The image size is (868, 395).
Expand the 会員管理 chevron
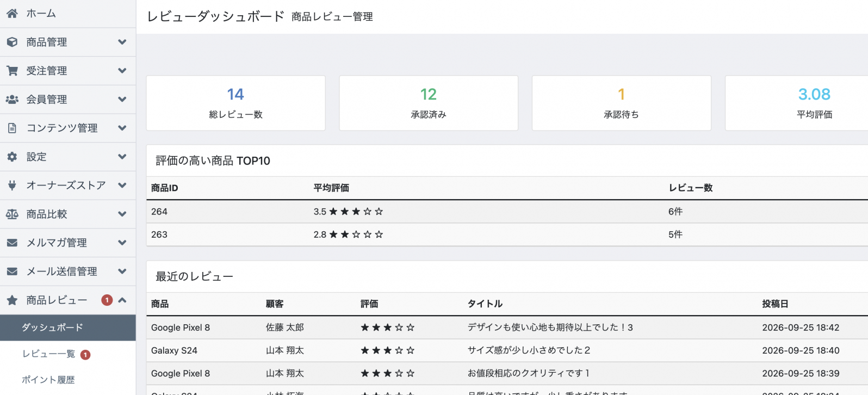tap(122, 100)
